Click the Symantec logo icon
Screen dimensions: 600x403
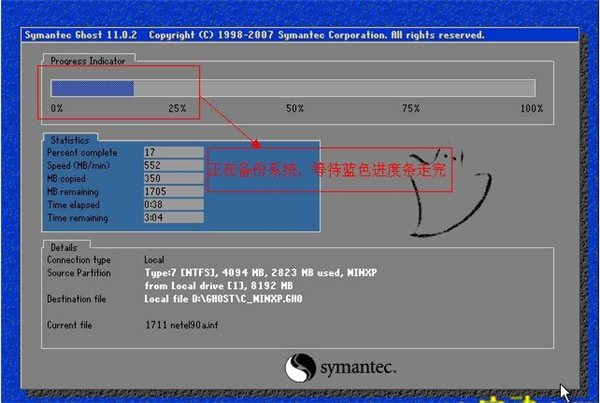[x=300, y=368]
